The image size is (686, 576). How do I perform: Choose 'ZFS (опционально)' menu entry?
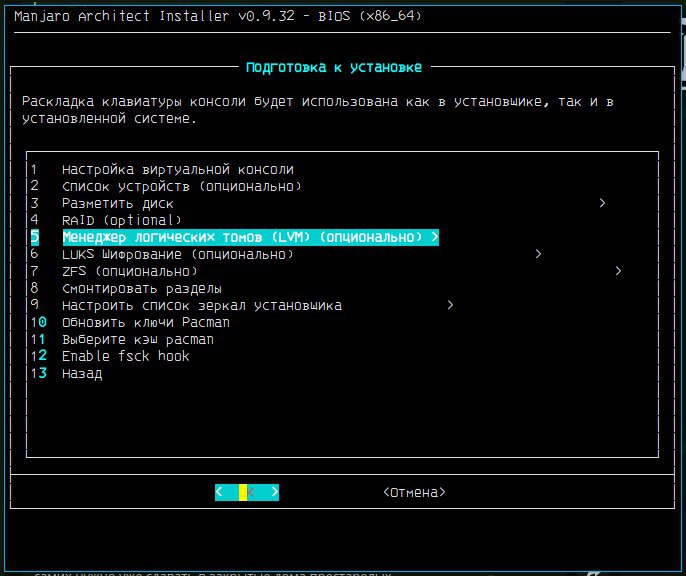tap(130, 271)
